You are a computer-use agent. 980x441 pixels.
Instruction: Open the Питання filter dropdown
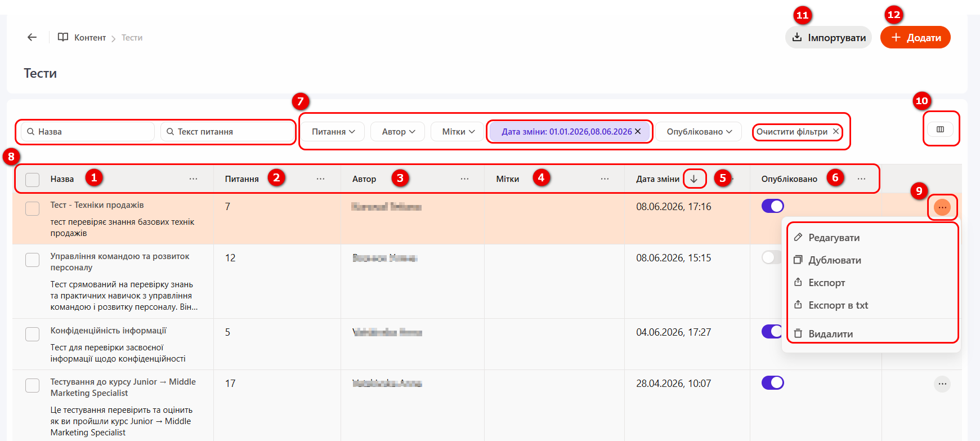(x=333, y=132)
